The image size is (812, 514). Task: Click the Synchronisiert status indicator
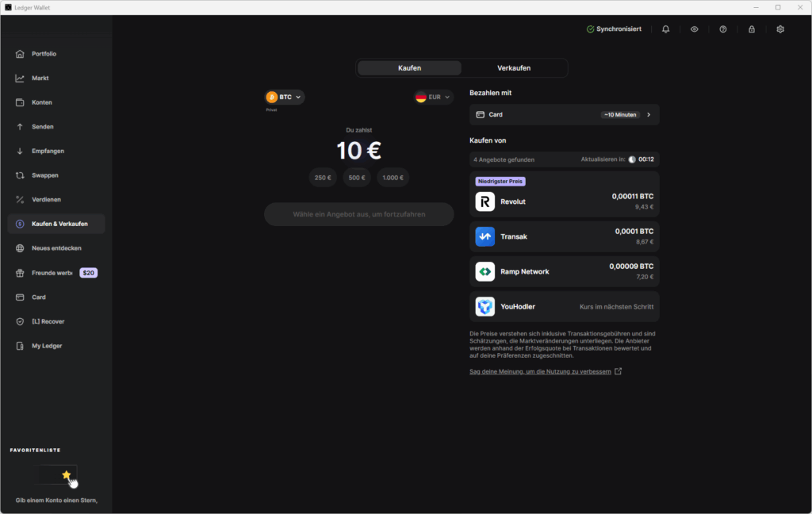(x=615, y=29)
